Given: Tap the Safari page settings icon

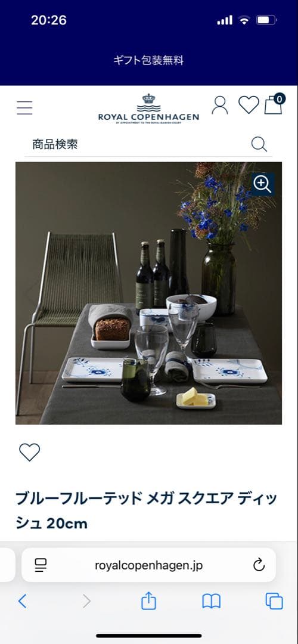Looking at the screenshot, I should [x=41, y=565].
